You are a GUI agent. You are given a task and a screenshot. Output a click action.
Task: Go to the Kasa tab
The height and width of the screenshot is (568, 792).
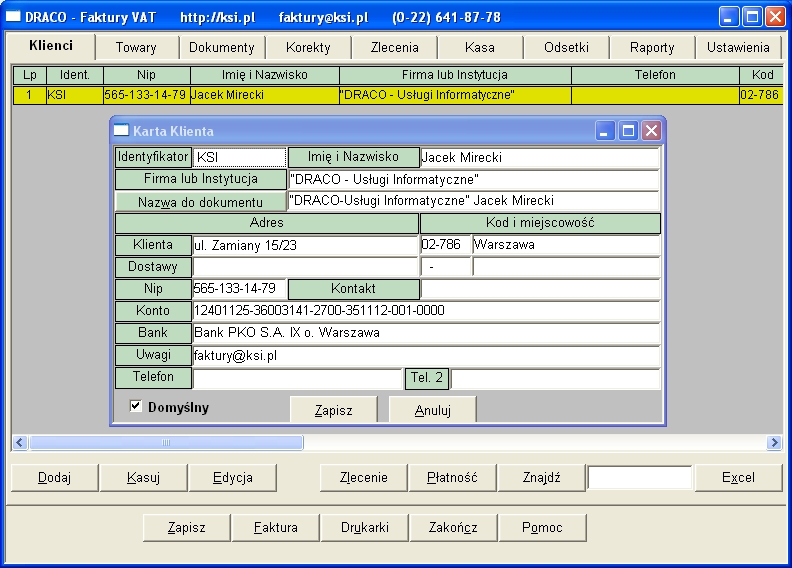pos(480,47)
